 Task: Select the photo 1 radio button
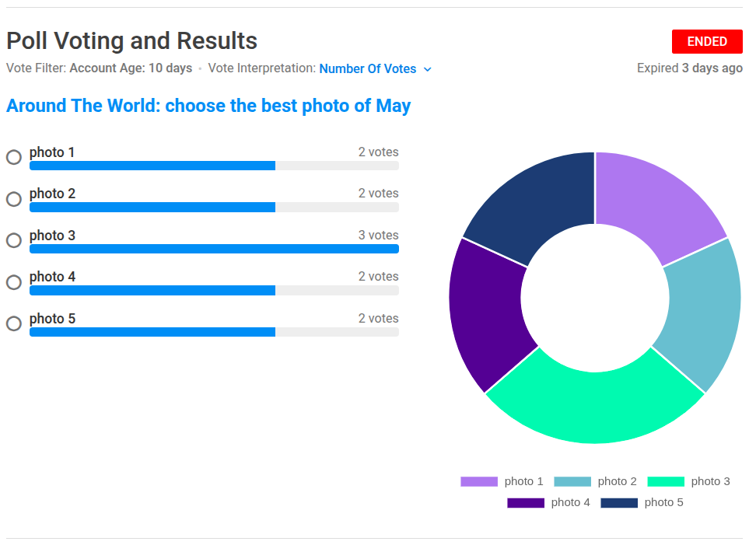14,156
